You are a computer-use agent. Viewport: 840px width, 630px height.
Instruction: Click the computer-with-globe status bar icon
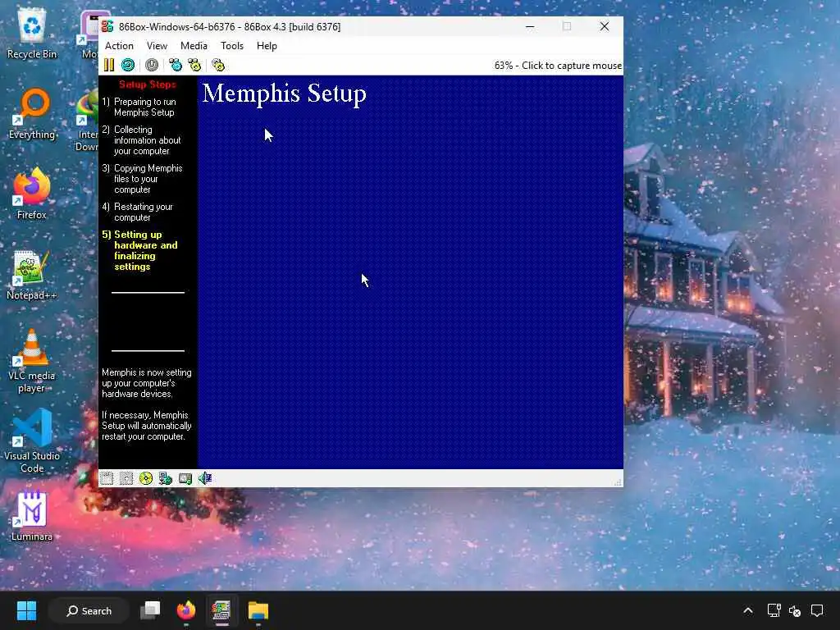[x=166, y=478]
